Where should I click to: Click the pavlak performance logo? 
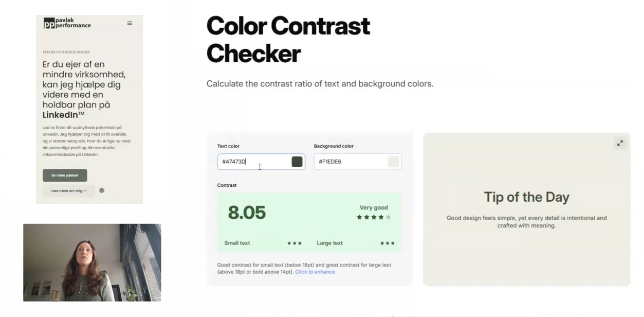[x=67, y=23]
